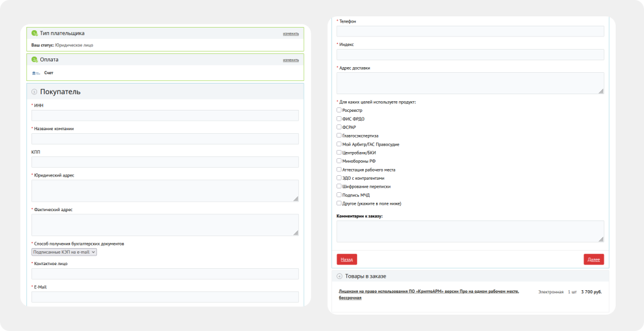
Task: Open the Подписанные КЭП на e-mail dropdown
Action: pos(64,252)
